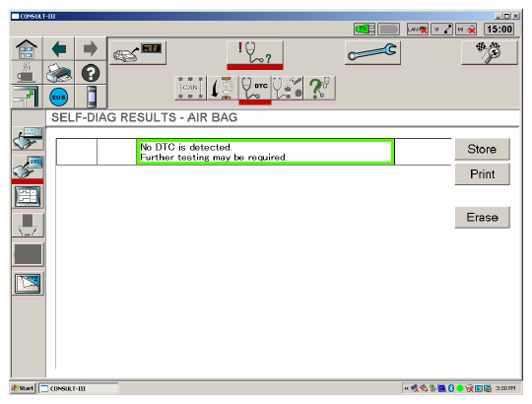Select the DTC sidebar icon
This screenshot has height=404, width=532.
(28, 168)
